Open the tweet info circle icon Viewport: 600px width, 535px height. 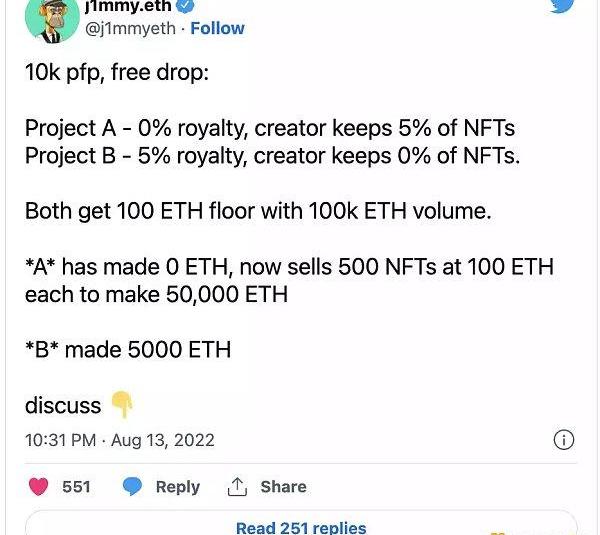tap(564, 440)
